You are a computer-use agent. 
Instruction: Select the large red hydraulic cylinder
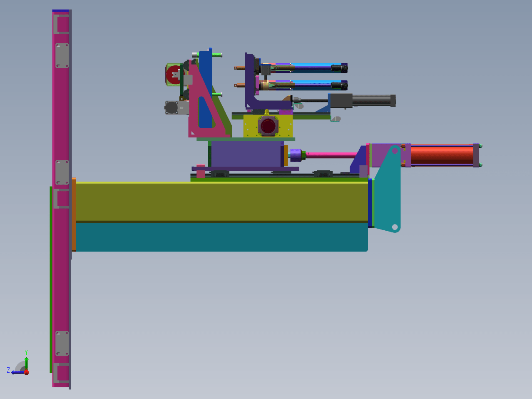click(442, 155)
